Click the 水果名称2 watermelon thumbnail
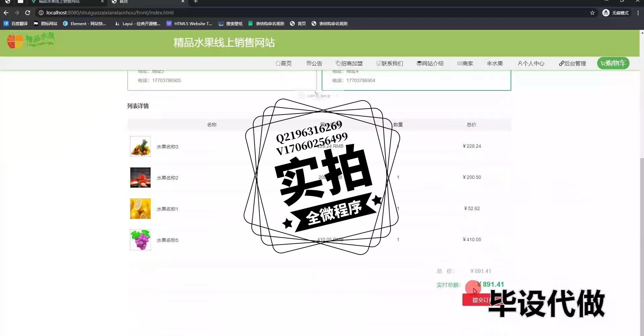The width and height of the screenshot is (644, 336). pos(140,178)
